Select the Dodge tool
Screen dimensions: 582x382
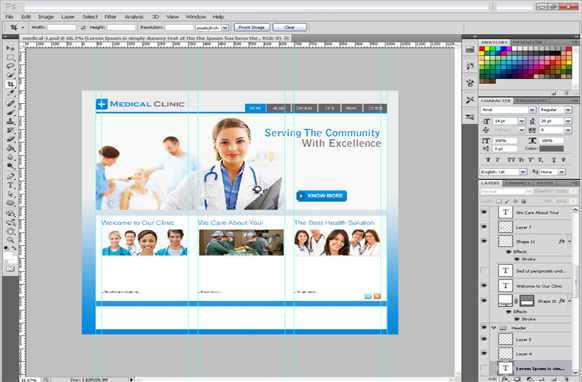tap(10, 166)
